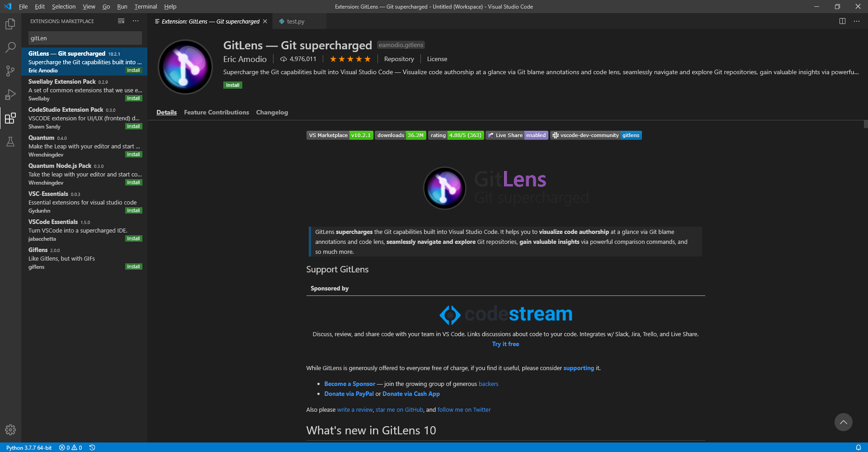This screenshot has height=452, width=868.
Task: Install GitLens from the sidebar list
Action: pyautogui.click(x=133, y=70)
